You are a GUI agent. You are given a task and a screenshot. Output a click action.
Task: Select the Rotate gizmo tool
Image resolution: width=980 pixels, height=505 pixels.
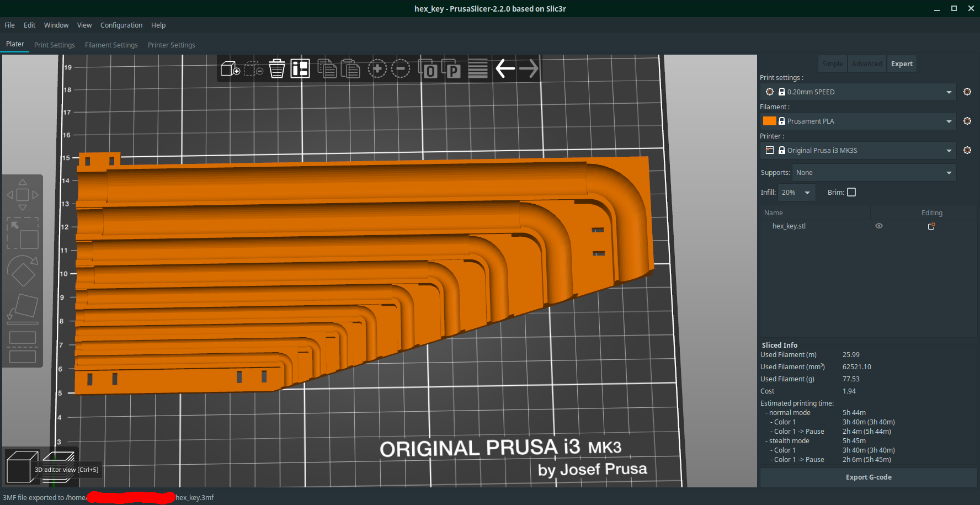point(23,271)
